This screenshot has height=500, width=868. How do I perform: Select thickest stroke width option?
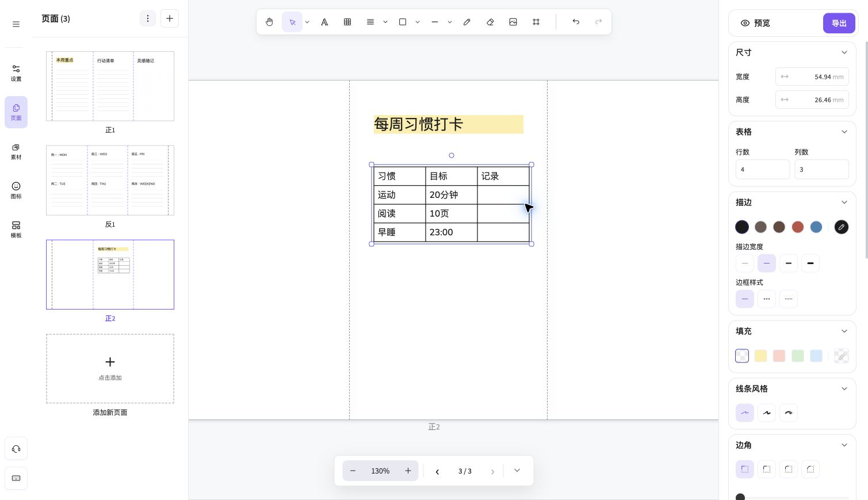point(810,263)
